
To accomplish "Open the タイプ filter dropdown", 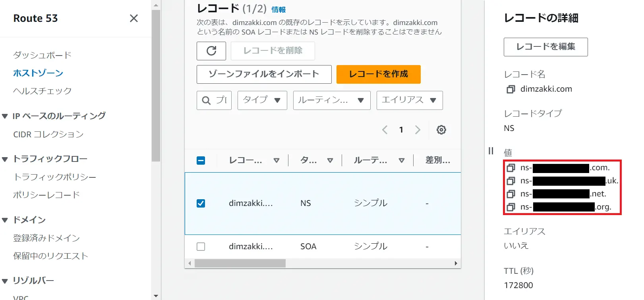I will click(x=262, y=100).
